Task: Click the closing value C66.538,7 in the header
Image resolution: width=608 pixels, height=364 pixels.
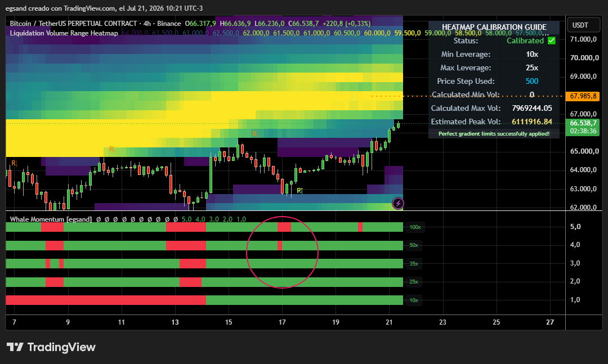Action: (303, 24)
